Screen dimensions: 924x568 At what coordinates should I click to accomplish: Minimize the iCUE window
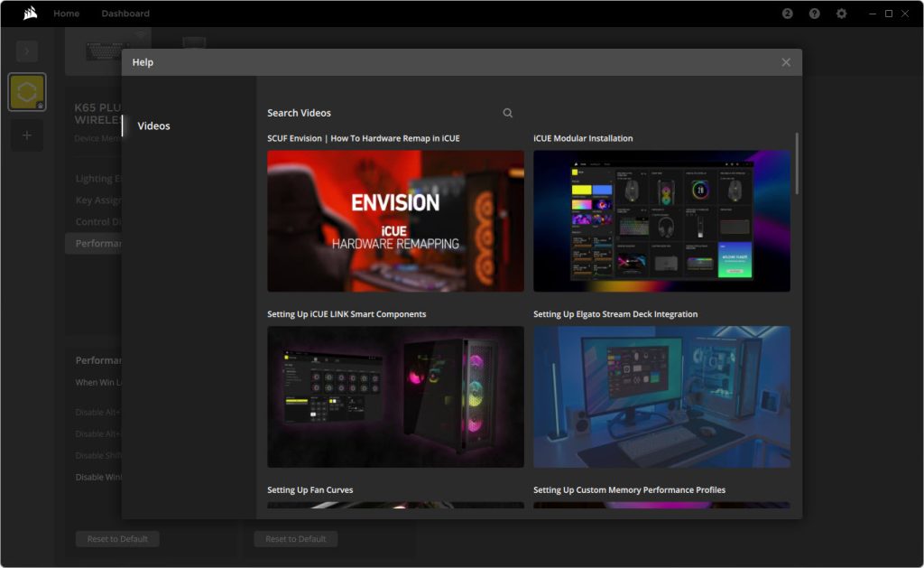pyautogui.click(x=873, y=13)
